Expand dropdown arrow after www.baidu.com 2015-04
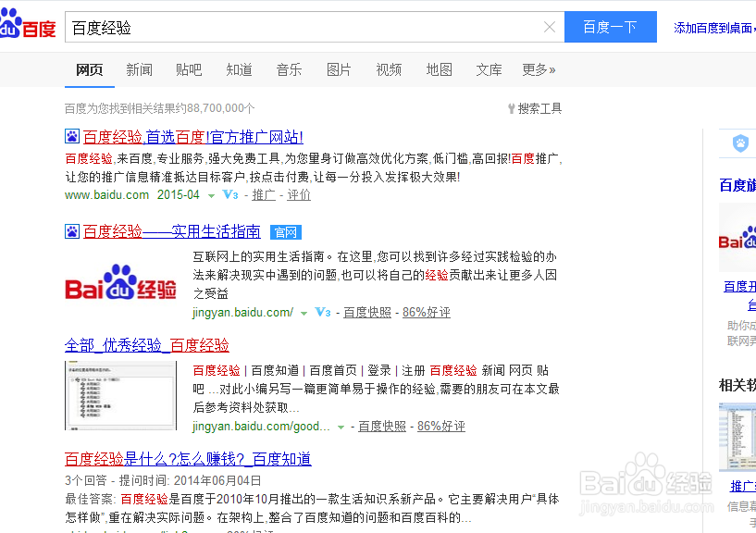The height and width of the screenshot is (533, 756). 211,196
